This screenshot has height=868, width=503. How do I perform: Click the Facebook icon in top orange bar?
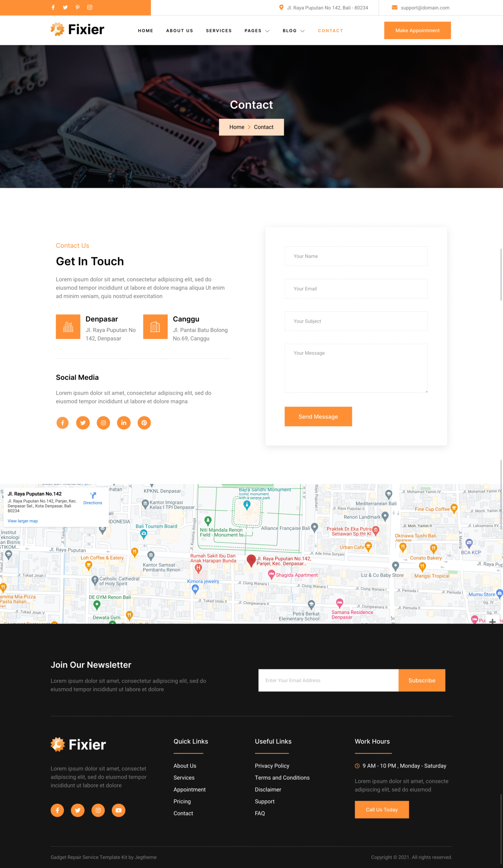pos(53,7)
